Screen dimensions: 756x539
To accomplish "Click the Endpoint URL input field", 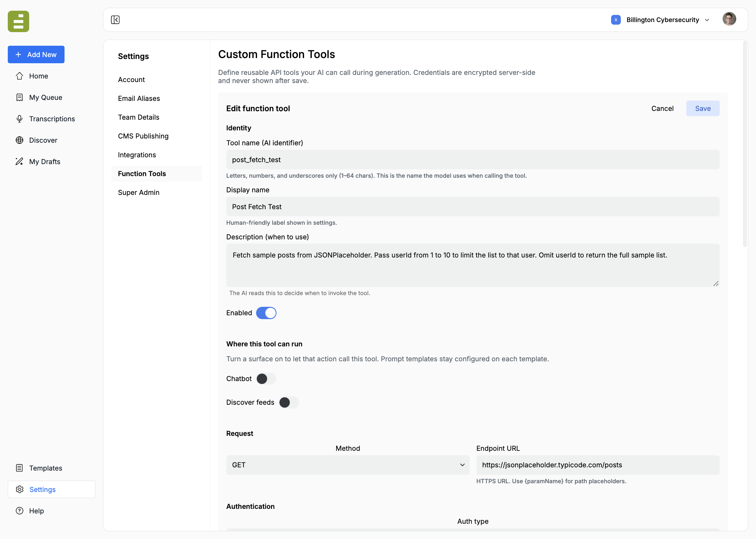I will point(598,465).
